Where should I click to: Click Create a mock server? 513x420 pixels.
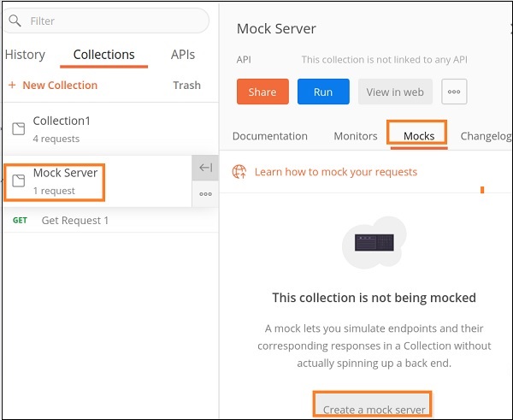tap(374, 409)
